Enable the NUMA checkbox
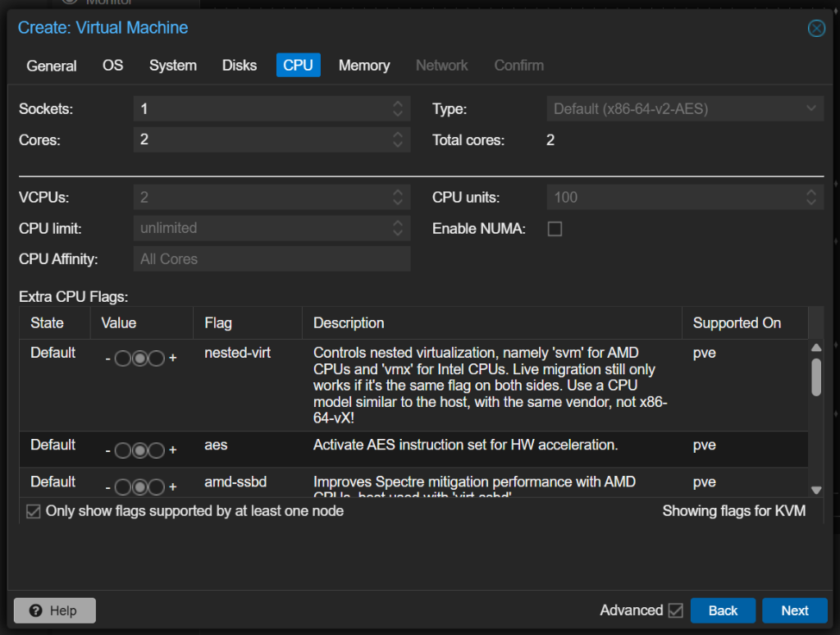 (x=555, y=229)
